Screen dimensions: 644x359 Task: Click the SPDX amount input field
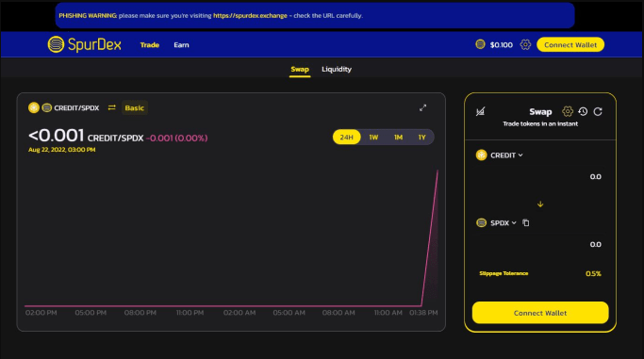540,245
